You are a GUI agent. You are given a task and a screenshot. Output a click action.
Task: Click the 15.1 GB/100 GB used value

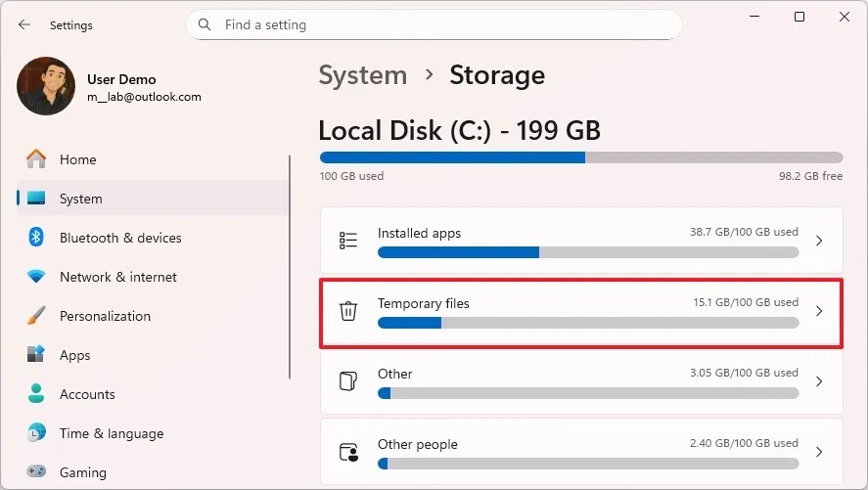coord(746,302)
